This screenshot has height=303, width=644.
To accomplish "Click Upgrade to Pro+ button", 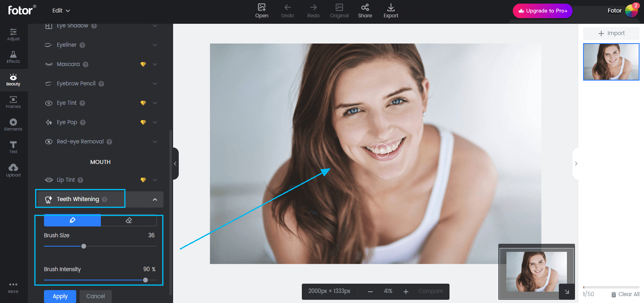I will click(542, 11).
